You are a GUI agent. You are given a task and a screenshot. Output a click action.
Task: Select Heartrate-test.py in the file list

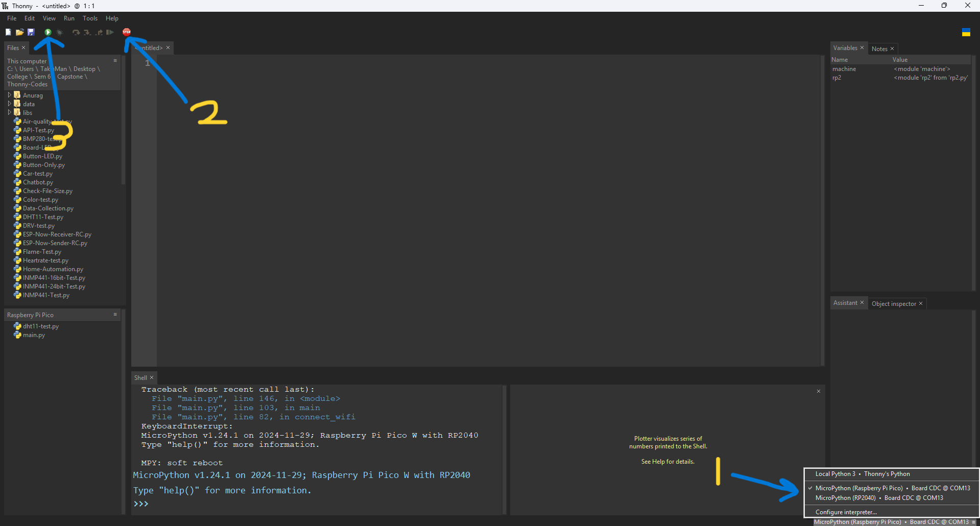pyautogui.click(x=45, y=260)
